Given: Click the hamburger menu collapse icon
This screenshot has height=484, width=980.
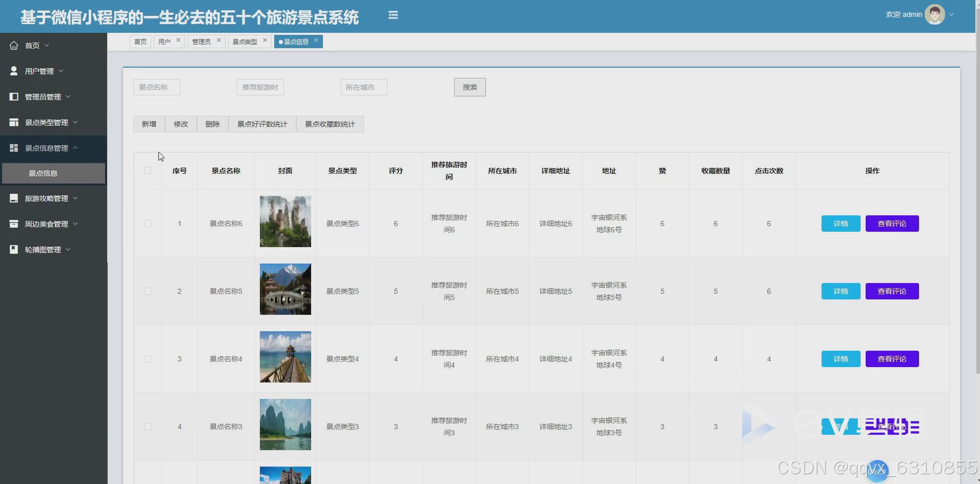Looking at the screenshot, I should [393, 15].
